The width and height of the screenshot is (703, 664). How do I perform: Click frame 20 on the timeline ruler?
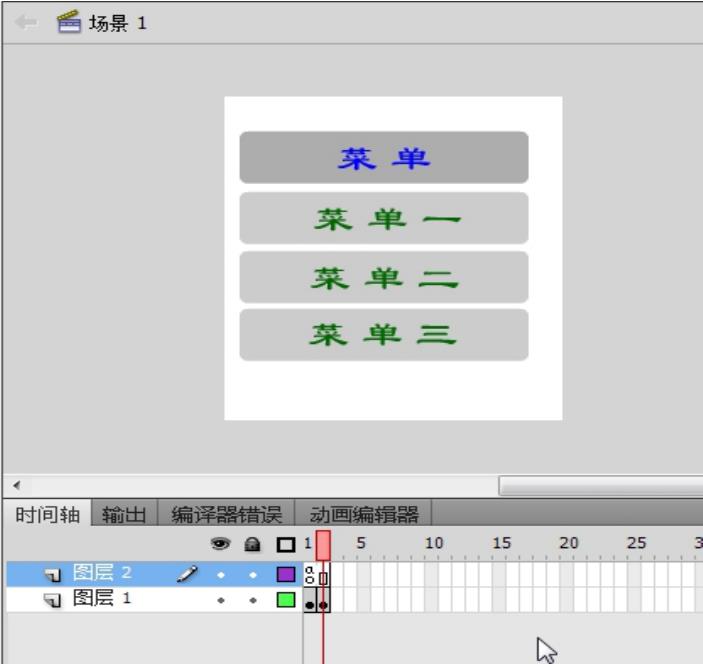click(568, 543)
